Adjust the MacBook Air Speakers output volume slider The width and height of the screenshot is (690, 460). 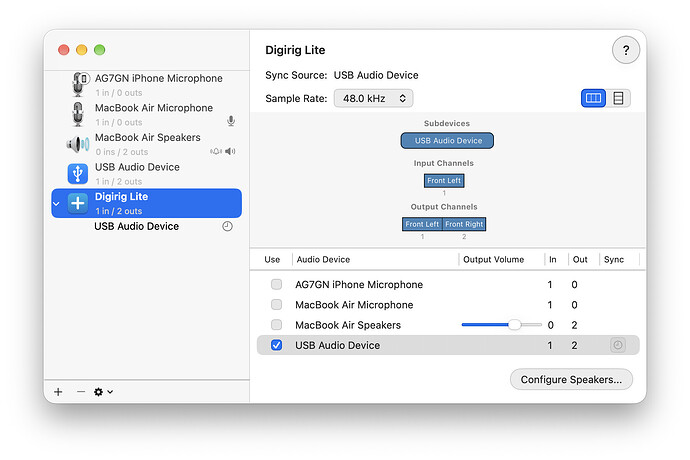pyautogui.click(x=501, y=325)
